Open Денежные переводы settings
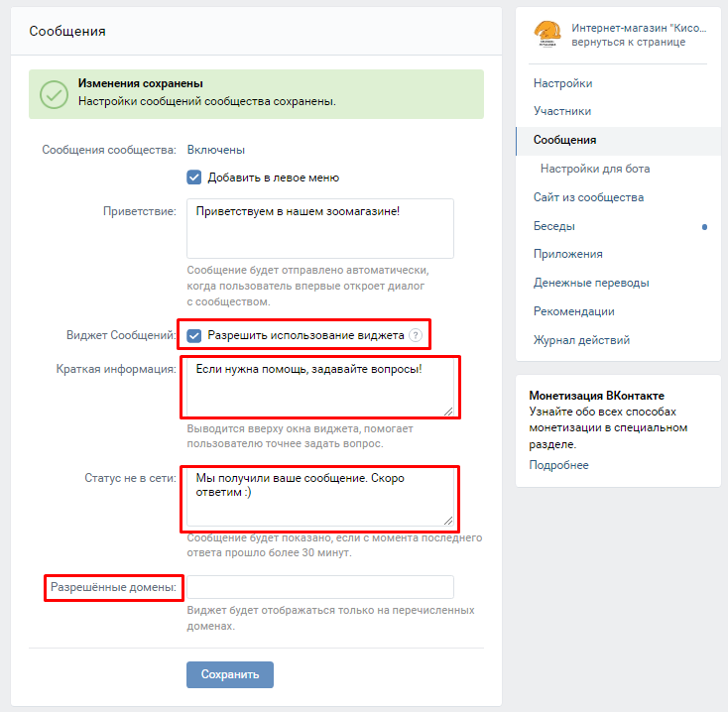This screenshot has height=712, width=728. (591, 283)
